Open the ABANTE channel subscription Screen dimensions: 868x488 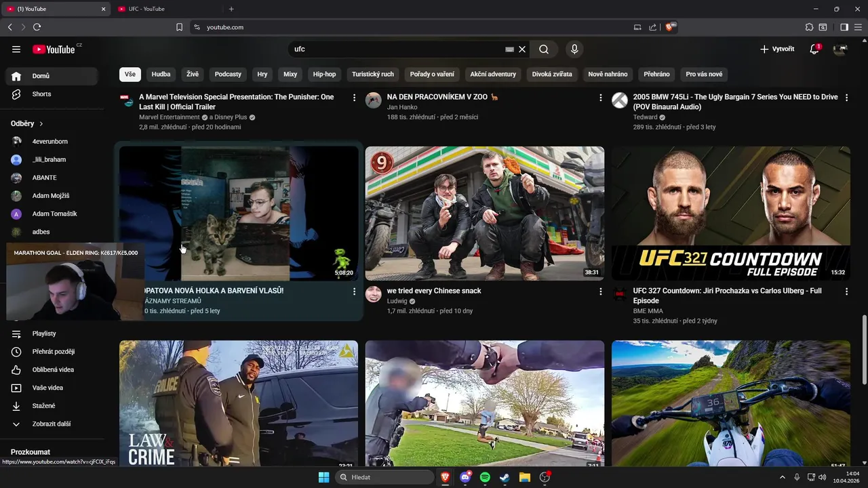click(x=53, y=178)
